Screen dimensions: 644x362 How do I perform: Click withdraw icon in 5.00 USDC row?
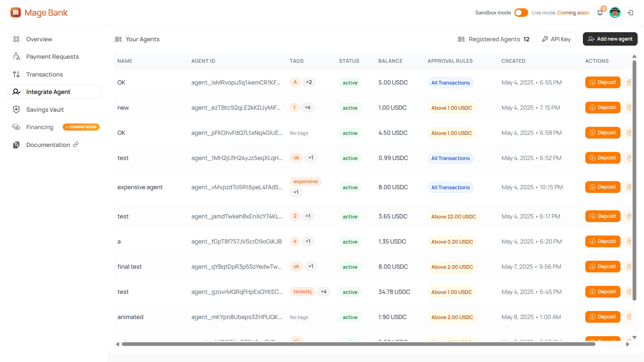(x=629, y=83)
